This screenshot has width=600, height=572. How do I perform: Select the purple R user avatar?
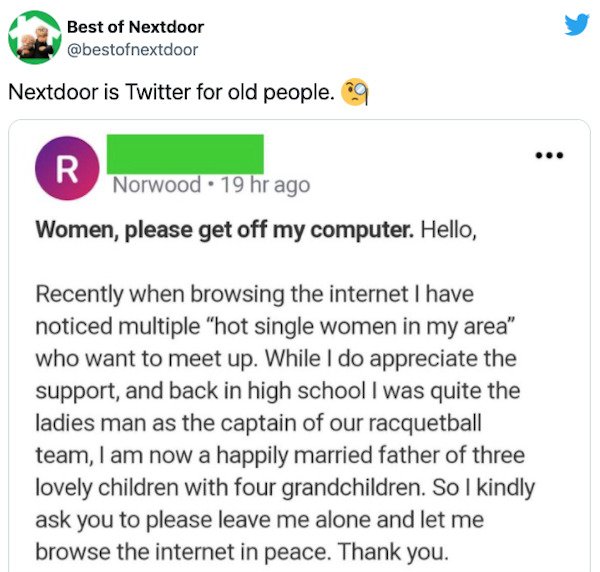click(x=67, y=168)
